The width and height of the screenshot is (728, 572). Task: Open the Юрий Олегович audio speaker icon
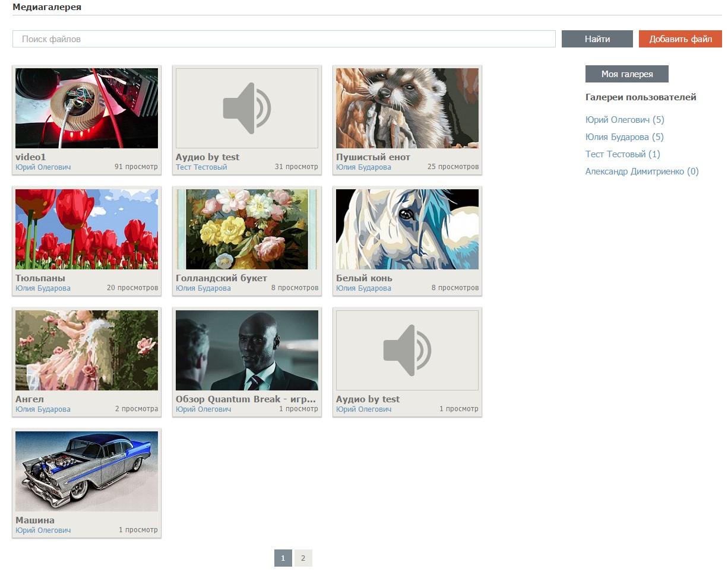click(x=407, y=350)
